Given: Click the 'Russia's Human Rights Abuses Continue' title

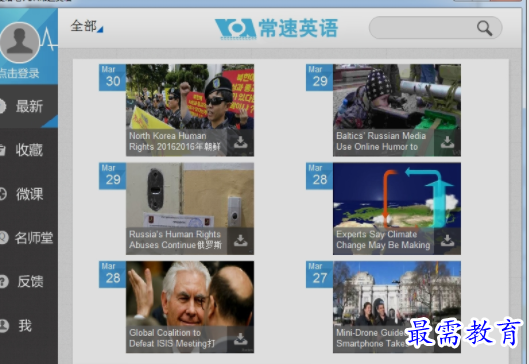Looking at the screenshot, I should (175, 240).
